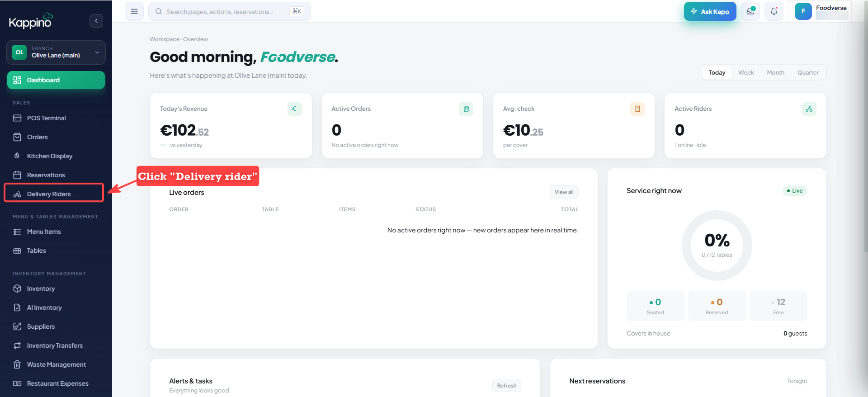Click the Workspace · Overview breadcrumb
This screenshot has height=397, width=868.
(179, 39)
